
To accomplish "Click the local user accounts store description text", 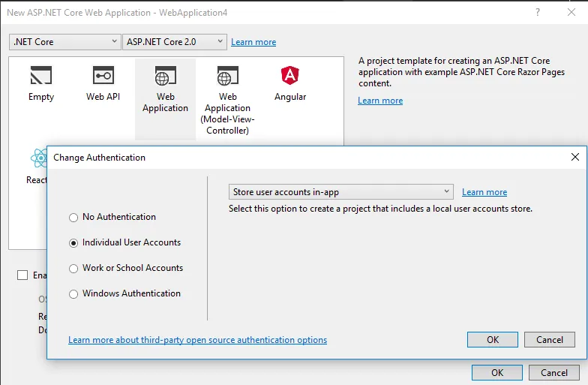I will [x=381, y=209].
